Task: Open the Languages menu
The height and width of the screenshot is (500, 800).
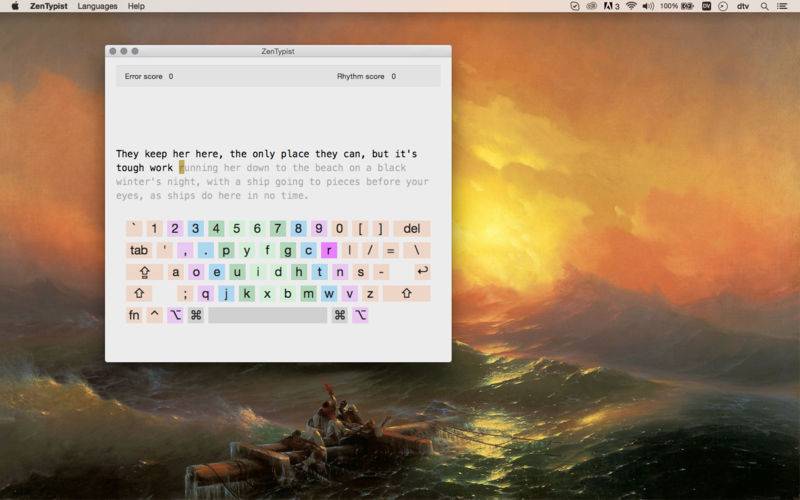Action: pos(97,6)
